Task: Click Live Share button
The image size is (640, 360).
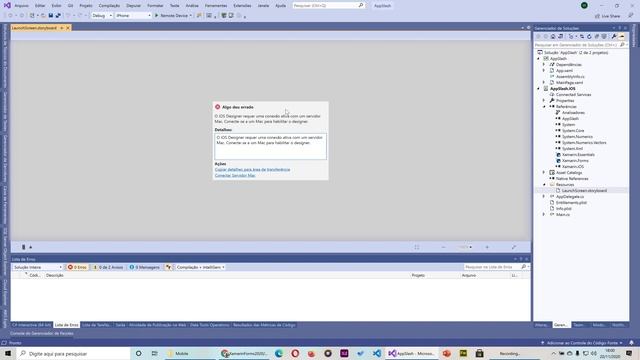Action: [x=608, y=16]
